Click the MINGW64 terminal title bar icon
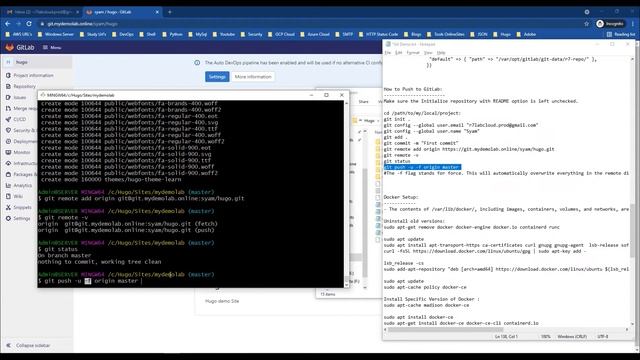 (42, 95)
